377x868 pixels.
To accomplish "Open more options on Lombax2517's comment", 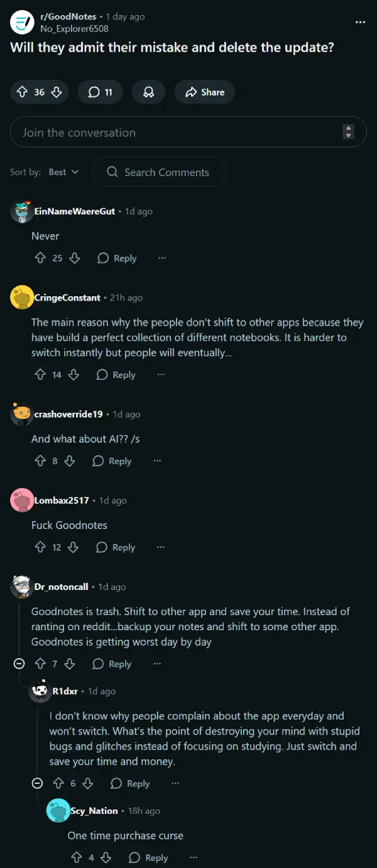I will tap(160, 547).
